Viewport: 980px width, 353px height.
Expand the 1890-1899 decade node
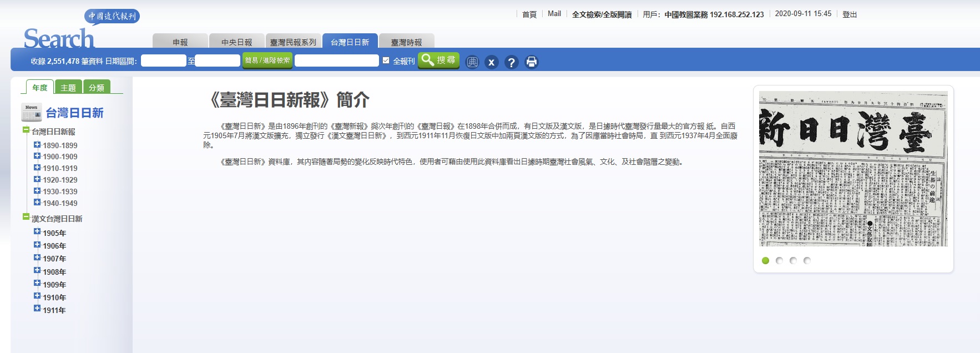pyautogui.click(x=37, y=145)
